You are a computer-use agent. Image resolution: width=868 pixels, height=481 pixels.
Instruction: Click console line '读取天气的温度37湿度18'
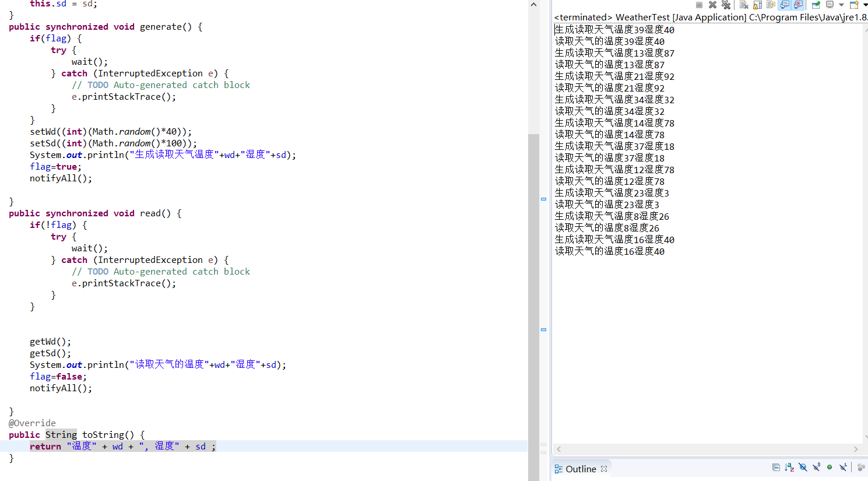click(x=610, y=158)
